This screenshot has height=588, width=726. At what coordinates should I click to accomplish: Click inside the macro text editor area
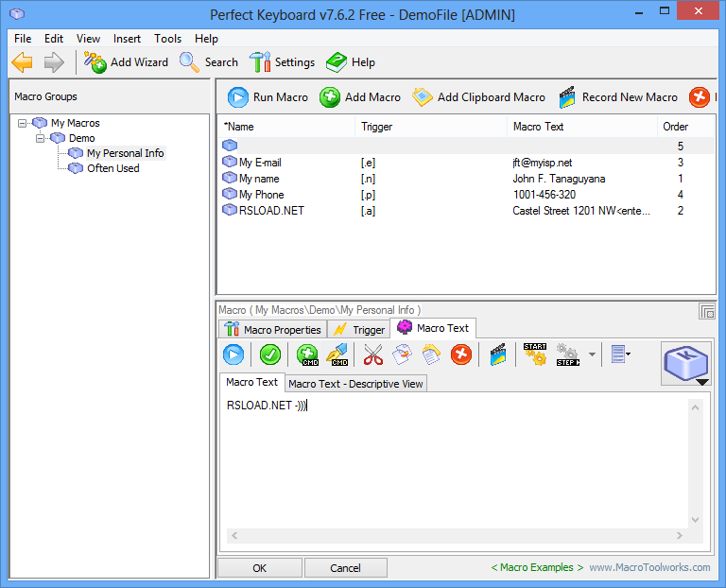[456, 463]
